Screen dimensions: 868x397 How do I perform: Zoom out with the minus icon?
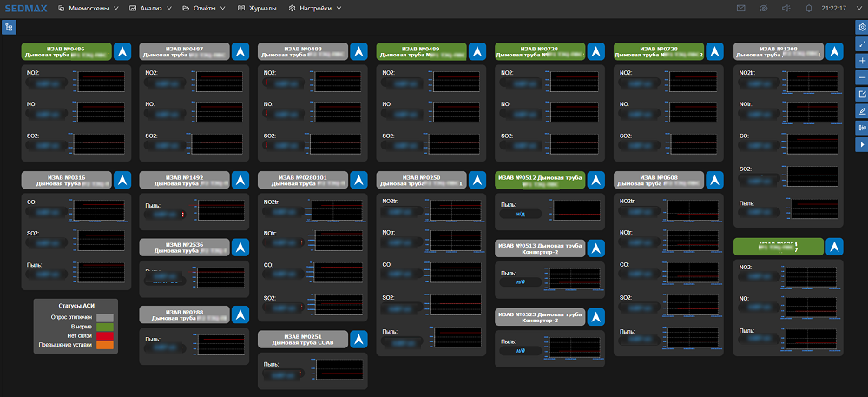click(x=861, y=77)
